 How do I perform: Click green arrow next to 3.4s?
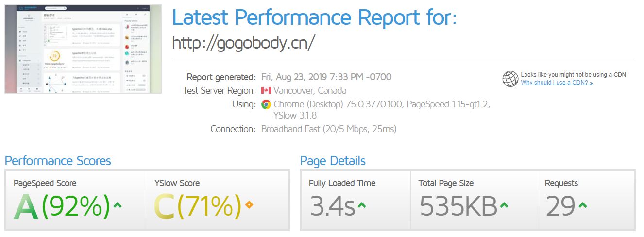point(361,205)
